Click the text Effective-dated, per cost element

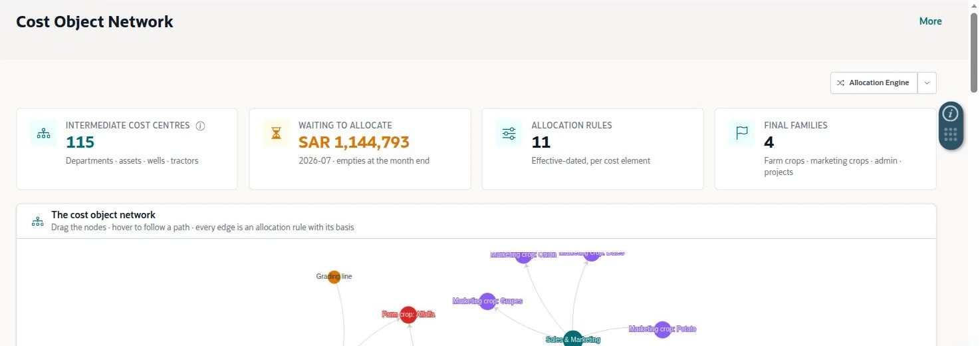(x=590, y=160)
